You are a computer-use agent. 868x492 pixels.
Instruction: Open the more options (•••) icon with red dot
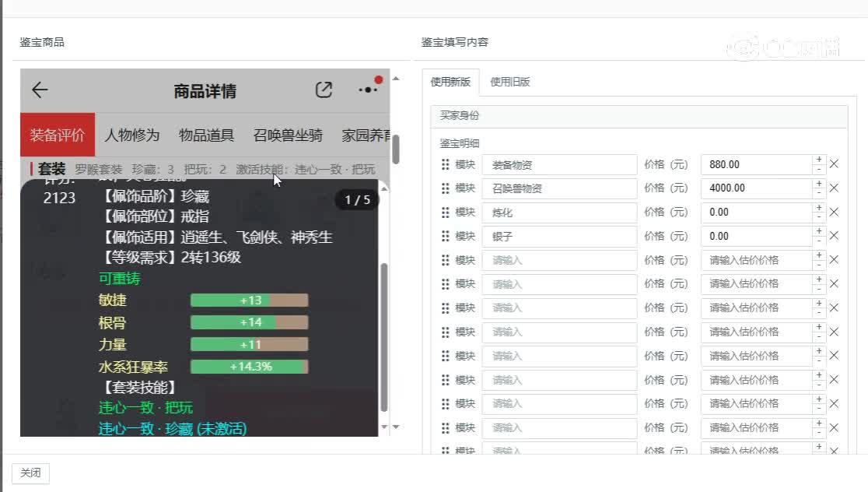pos(366,90)
